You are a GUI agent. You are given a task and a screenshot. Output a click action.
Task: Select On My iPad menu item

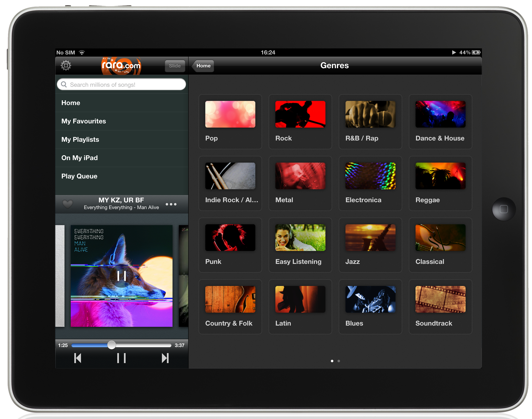click(79, 158)
